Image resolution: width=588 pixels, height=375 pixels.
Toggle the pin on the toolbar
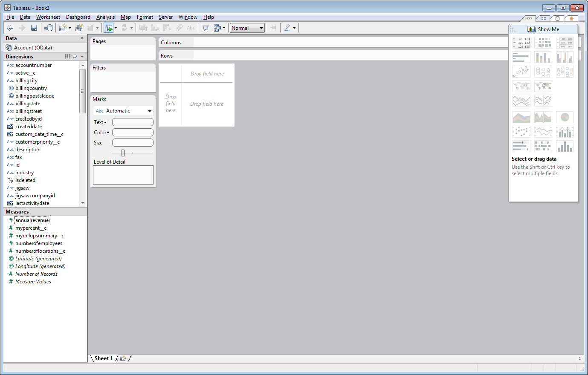click(x=272, y=28)
